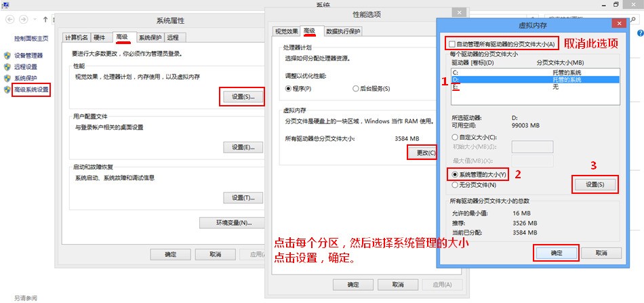
Task: Click 99003 MB available space value
Action: click(526, 125)
